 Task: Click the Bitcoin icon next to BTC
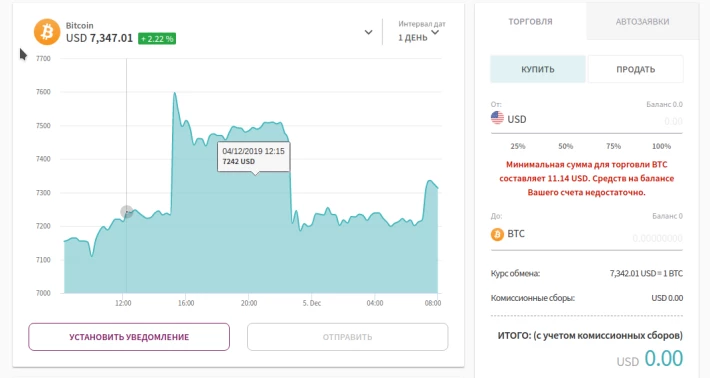coord(497,234)
